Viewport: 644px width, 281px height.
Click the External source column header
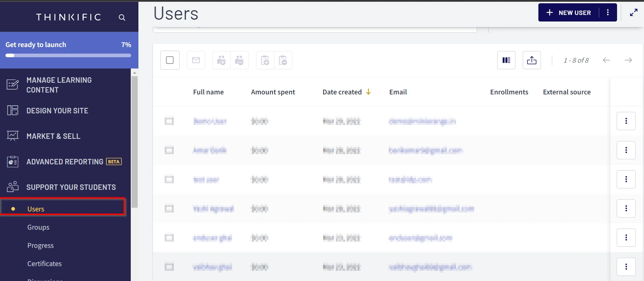coord(567,92)
